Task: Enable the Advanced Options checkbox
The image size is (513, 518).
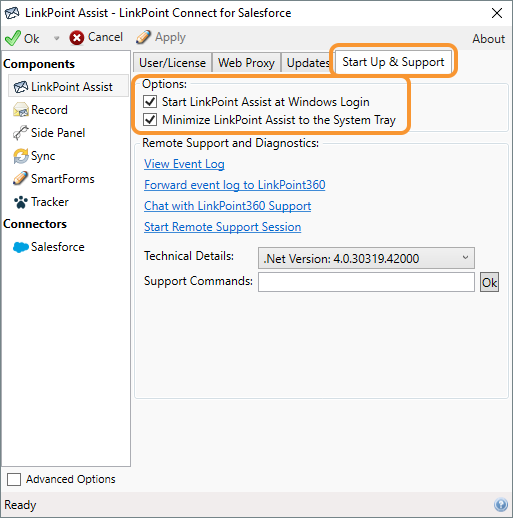Action: (14, 479)
